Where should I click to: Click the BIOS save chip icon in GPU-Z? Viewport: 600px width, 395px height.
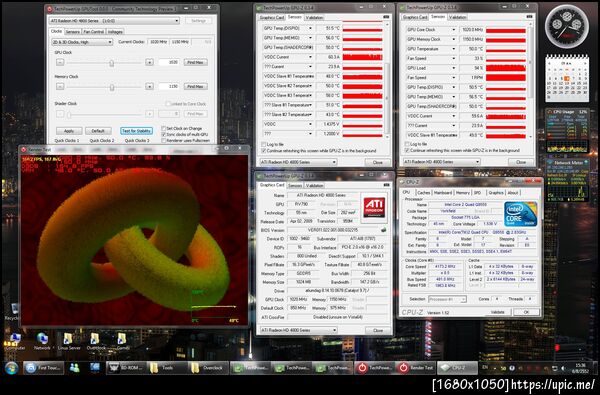pyautogui.click(x=383, y=230)
